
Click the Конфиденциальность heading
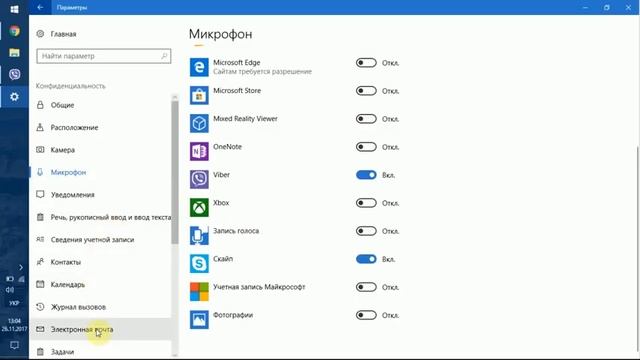coord(71,86)
